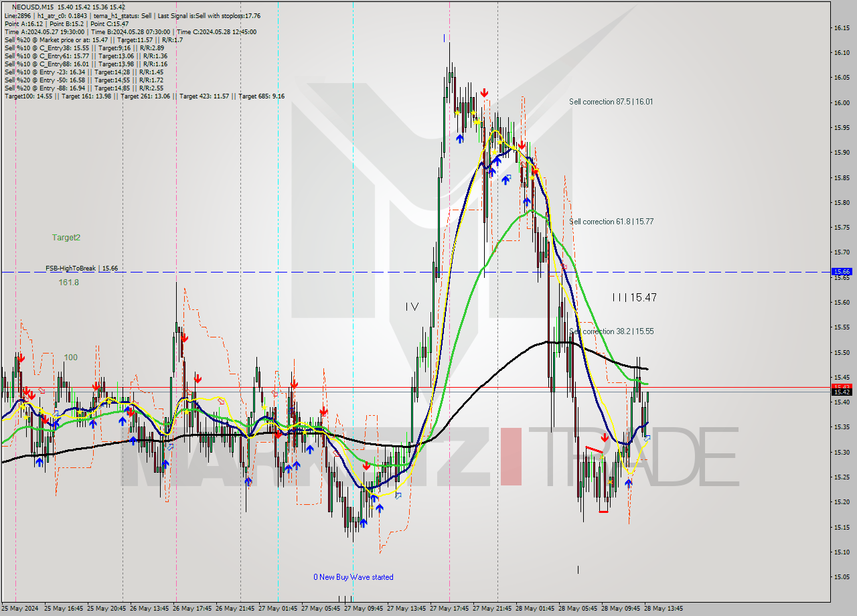Screen dimensions: 857x616
Task: Select 'Sell %20 @ Market price' line
Action: tap(93, 40)
